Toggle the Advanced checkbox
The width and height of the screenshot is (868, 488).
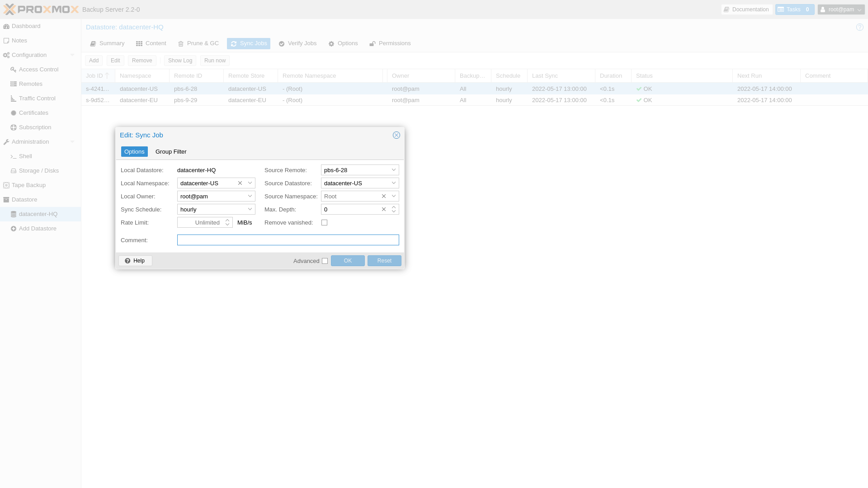(x=325, y=261)
